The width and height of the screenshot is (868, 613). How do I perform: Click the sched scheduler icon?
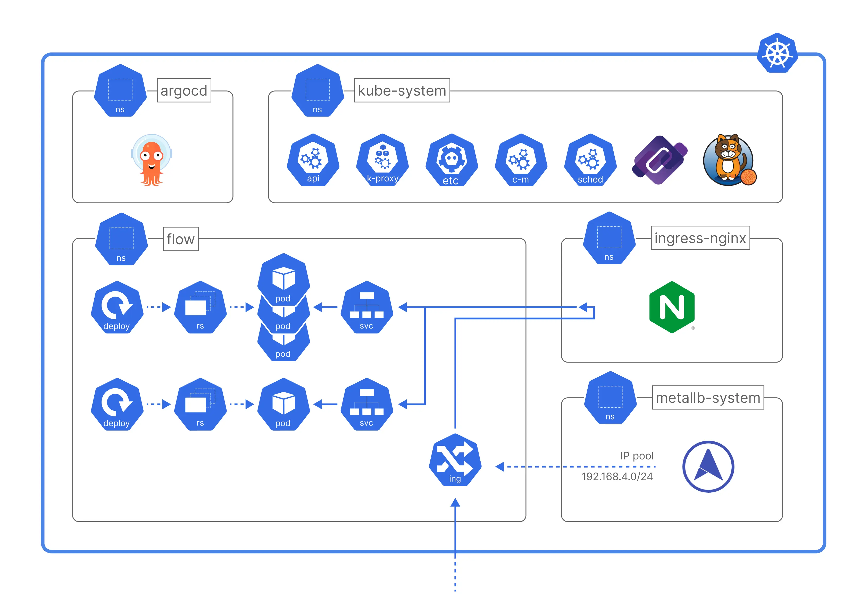(x=590, y=159)
